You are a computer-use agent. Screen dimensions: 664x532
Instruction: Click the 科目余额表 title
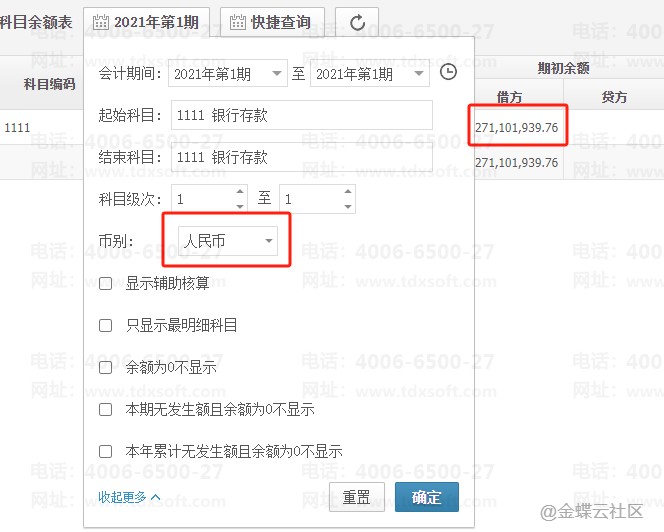pyautogui.click(x=36, y=22)
